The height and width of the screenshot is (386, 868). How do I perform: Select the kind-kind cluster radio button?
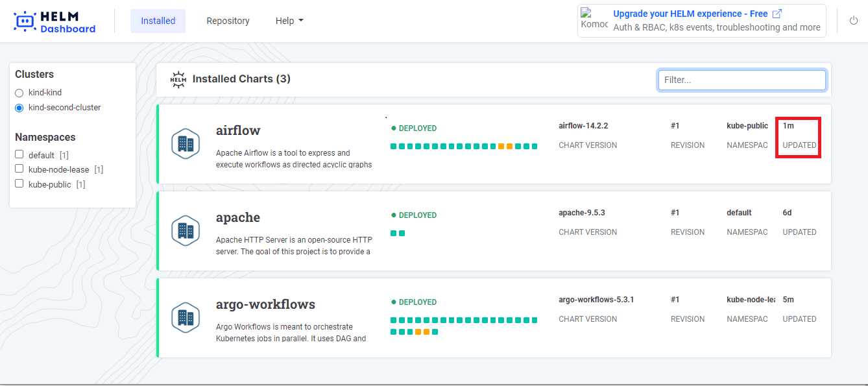[x=19, y=93]
